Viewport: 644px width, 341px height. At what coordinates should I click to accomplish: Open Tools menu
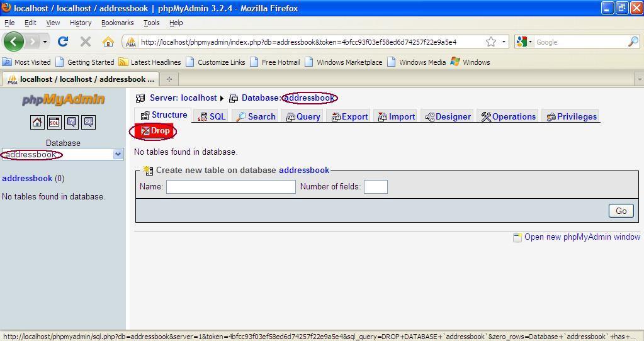(152, 23)
